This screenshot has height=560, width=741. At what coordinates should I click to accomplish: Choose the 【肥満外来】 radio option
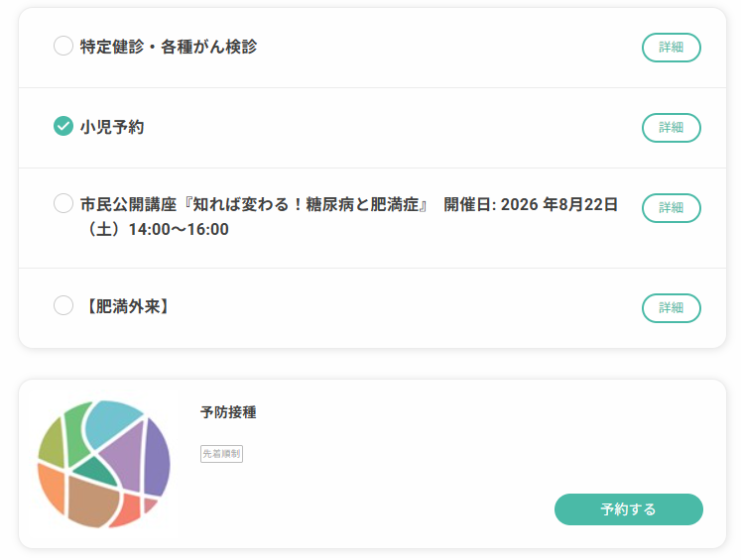click(63, 305)
